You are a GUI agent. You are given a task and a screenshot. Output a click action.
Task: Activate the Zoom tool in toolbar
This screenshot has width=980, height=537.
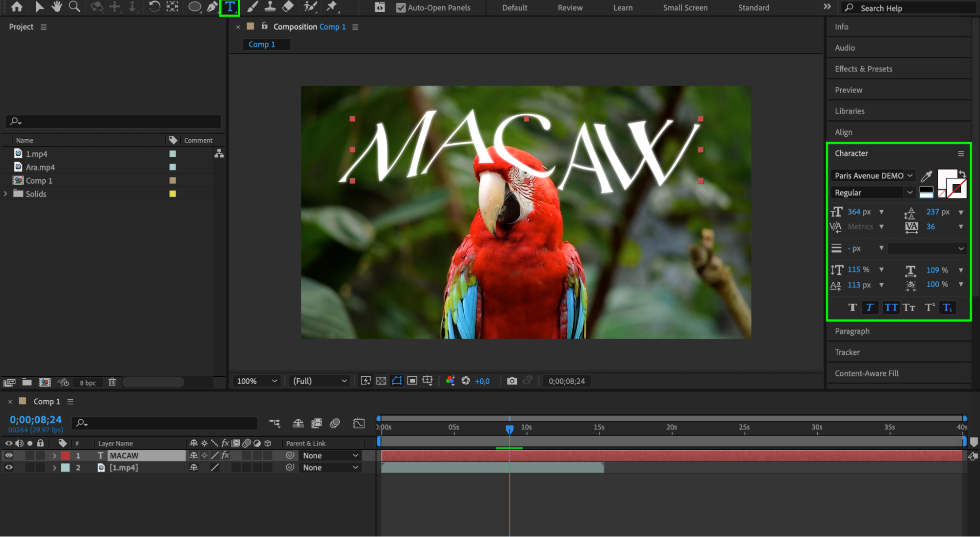pos(75,7)
